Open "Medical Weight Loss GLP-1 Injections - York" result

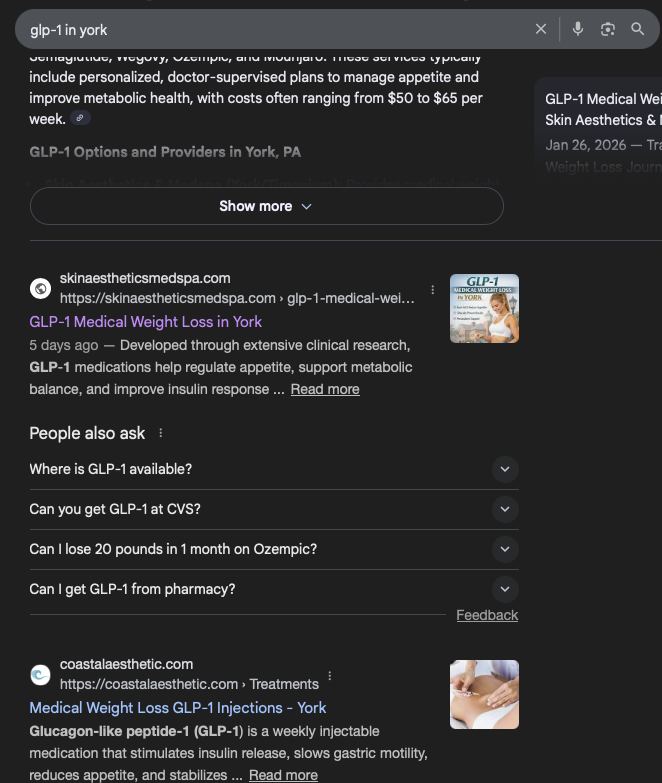178,708
